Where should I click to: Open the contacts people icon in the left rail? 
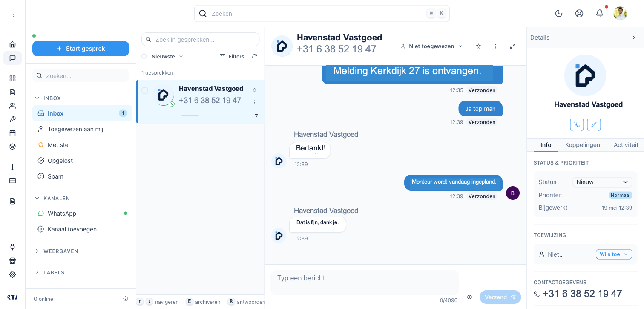point(12,106)
